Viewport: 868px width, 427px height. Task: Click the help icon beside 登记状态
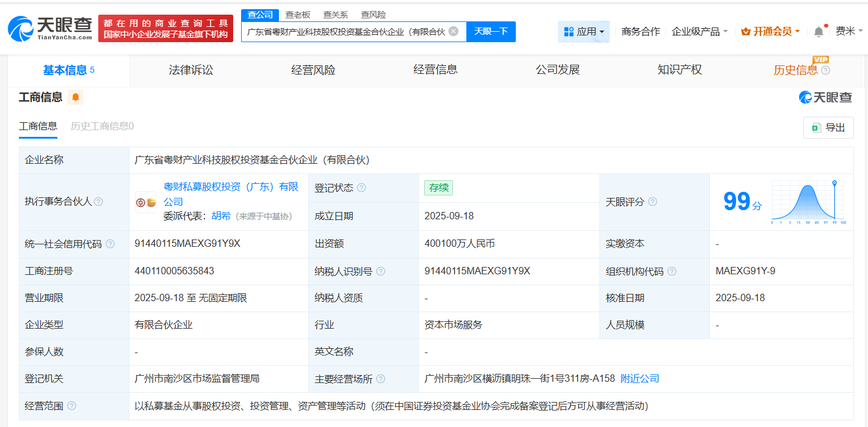[x=363, y=188]
